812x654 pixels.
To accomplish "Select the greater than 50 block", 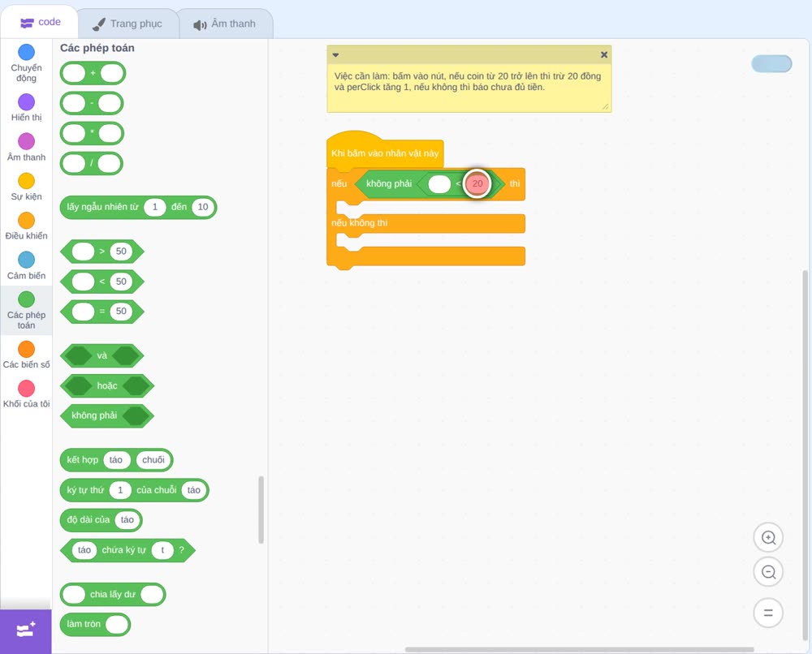I will [102, 252].
